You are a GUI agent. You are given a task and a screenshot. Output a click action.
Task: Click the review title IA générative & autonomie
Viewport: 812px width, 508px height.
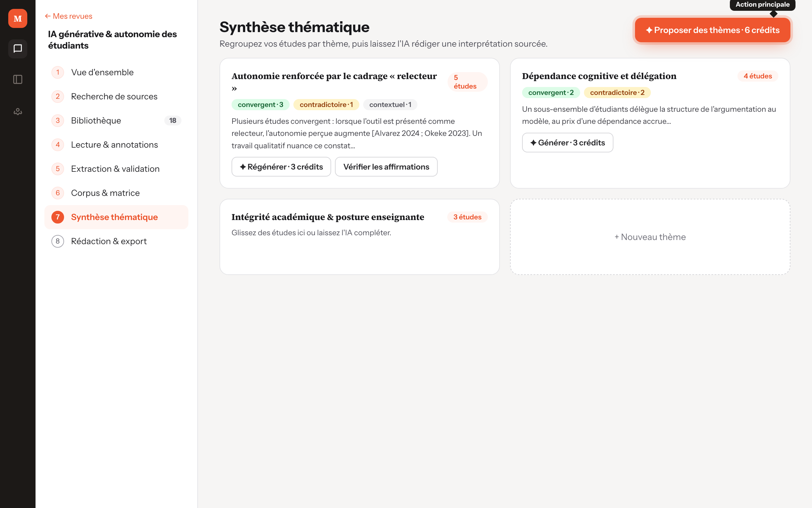point(112,40)
